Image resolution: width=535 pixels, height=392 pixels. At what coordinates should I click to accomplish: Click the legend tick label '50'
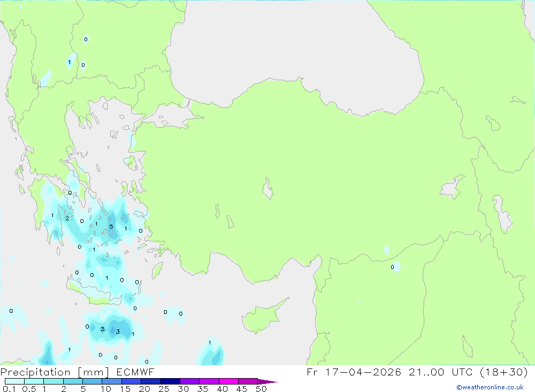tap(261, 389)
